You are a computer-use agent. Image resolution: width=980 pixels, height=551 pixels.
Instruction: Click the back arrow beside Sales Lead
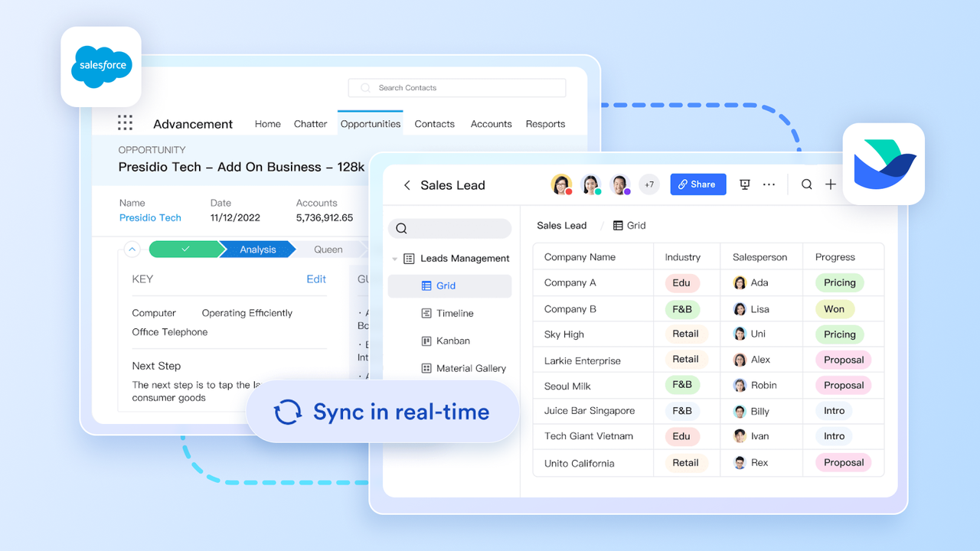pos(407,185)
